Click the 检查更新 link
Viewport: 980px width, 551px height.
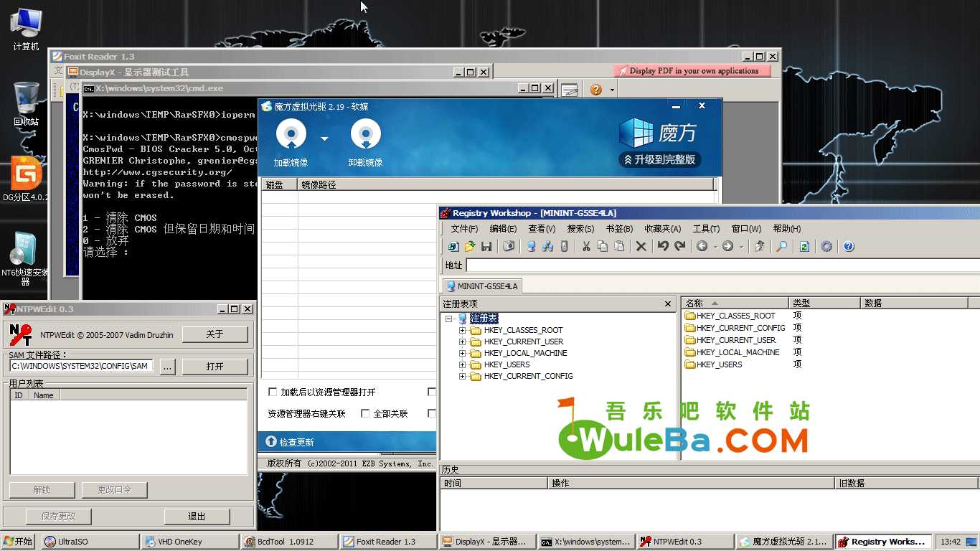click(290, 442)
